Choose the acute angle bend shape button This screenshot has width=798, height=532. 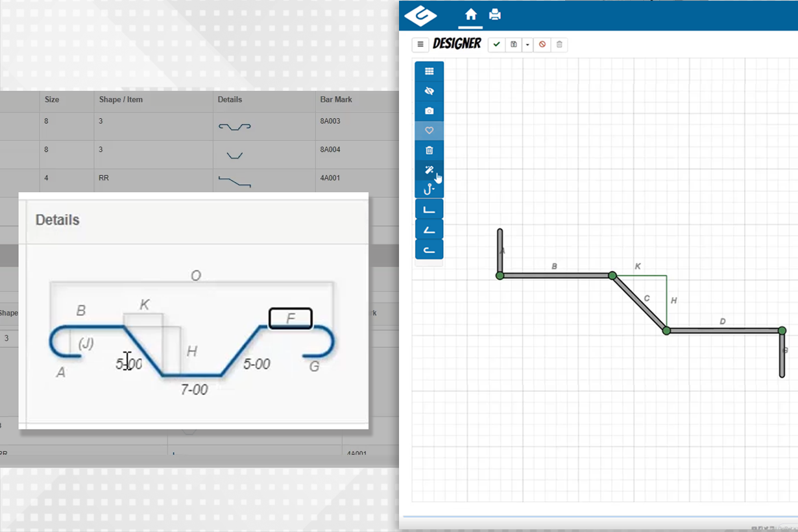429,230
